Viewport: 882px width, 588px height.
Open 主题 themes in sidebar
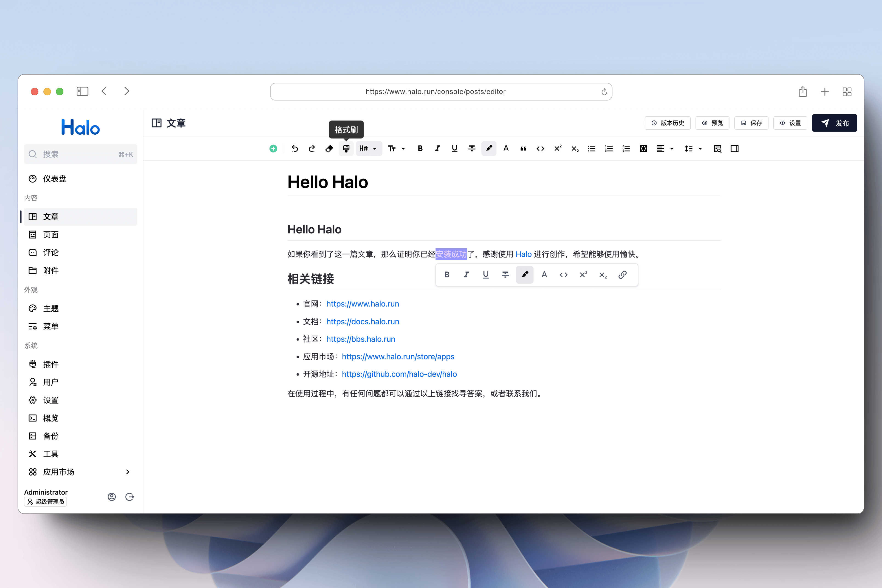(81, 308)
